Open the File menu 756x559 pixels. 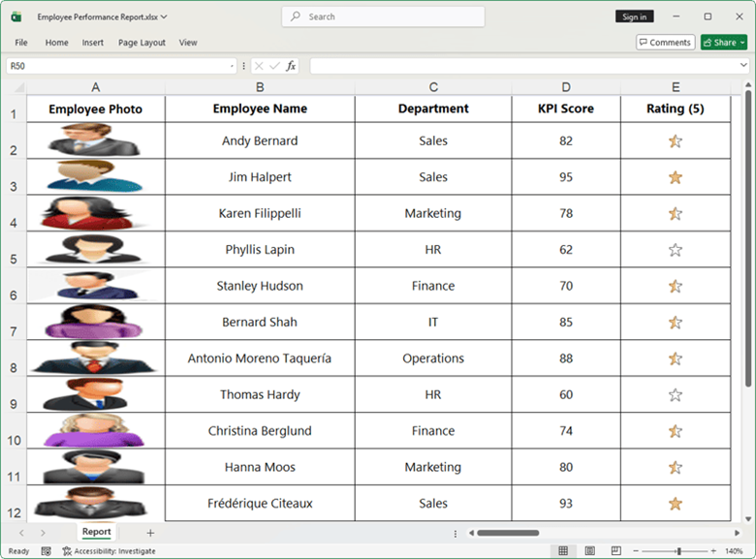[21, 43]
